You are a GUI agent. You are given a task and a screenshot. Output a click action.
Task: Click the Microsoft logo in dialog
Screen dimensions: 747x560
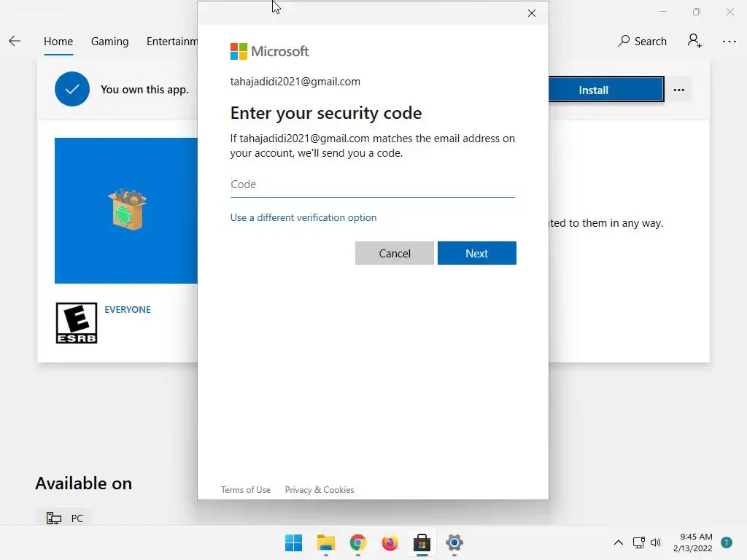pyautogui.click(x=270, y=52)
